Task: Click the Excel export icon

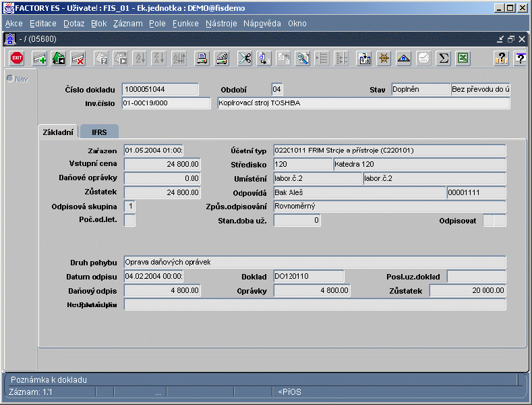Action: point(463,59)
